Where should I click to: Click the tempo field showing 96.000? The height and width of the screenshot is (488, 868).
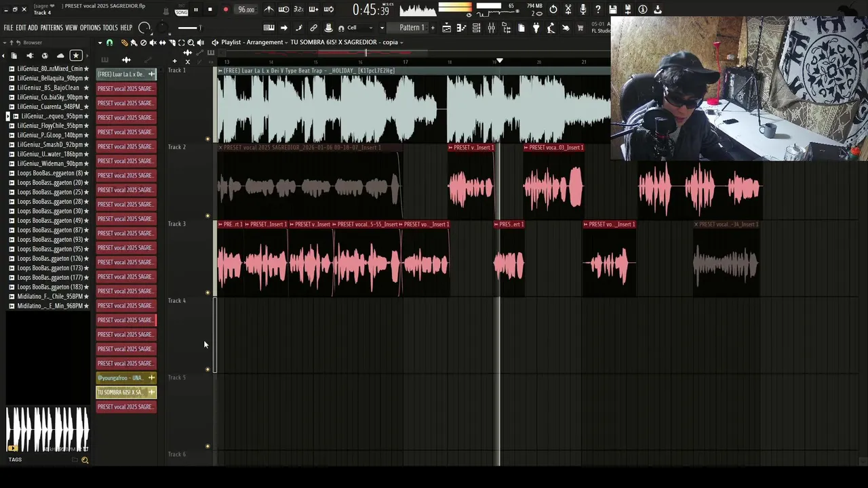click(246, 9)
